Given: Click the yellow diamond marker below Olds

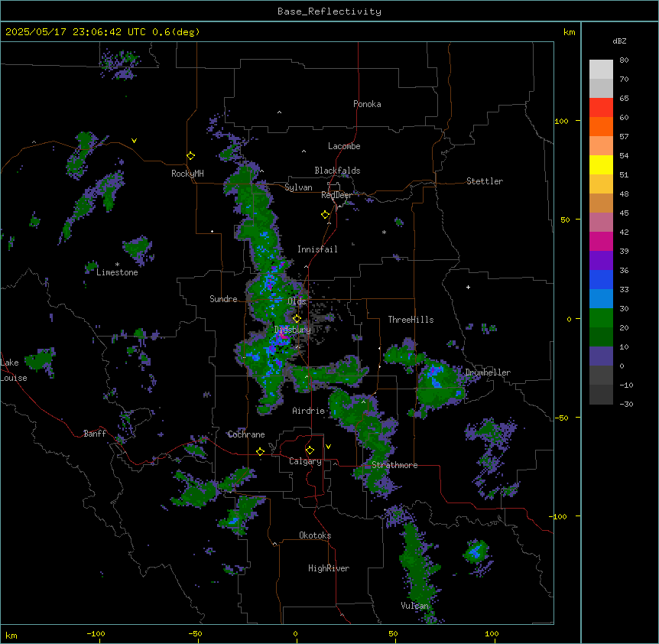Looking at the screenshot, I should [x=297, y=319].
